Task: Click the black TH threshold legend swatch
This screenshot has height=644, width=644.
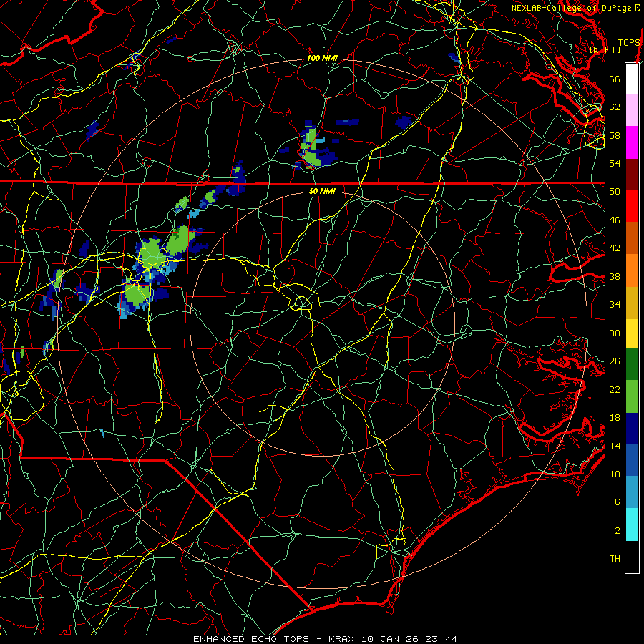Action: pyautogui.click(x=632, y=557)
